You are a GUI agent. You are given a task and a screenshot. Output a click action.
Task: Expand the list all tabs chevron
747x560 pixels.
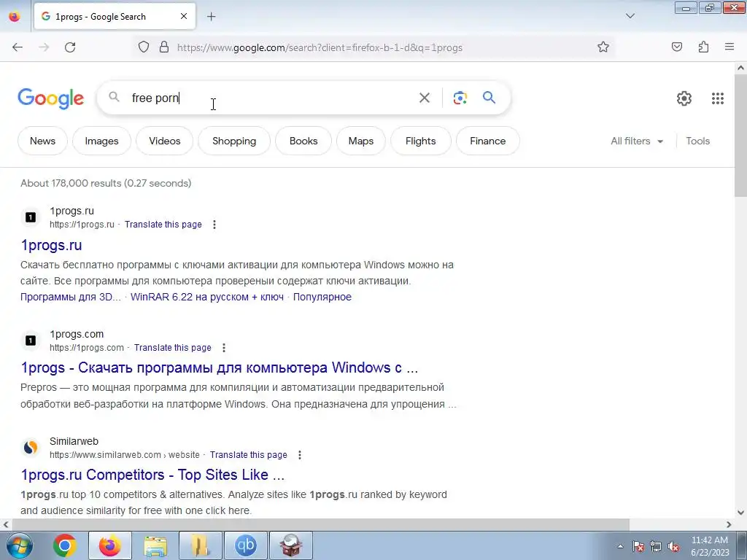630,16
